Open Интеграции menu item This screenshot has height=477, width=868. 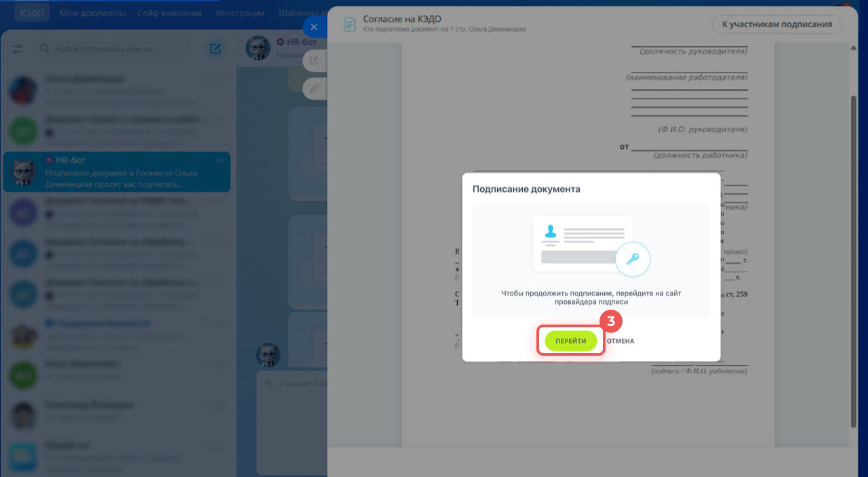[241, 13]
